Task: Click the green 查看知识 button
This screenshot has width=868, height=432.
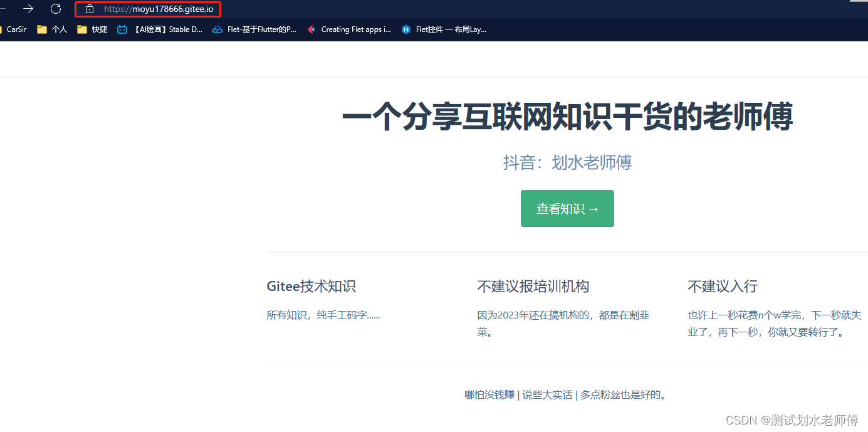Action: (567, 208)
